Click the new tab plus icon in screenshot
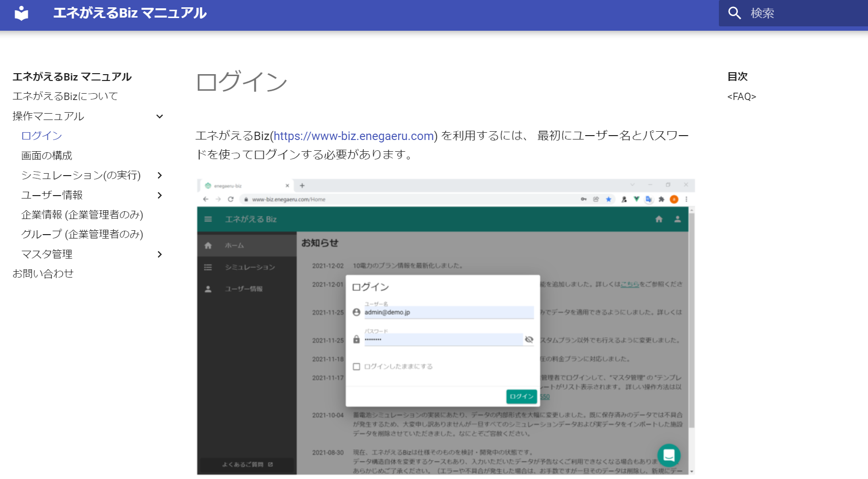Viewport: 868px width, 479px height. pos(302,185)
